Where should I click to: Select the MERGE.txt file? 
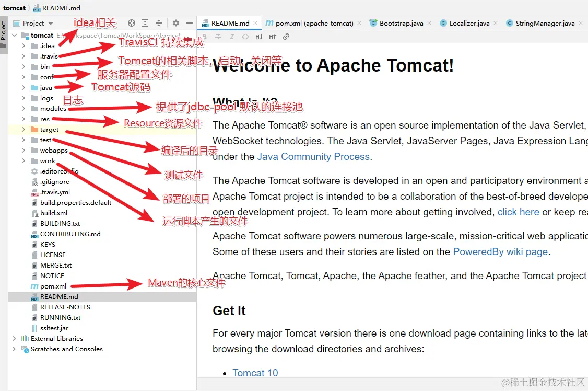pyautogui.click(x=56, y=266)
